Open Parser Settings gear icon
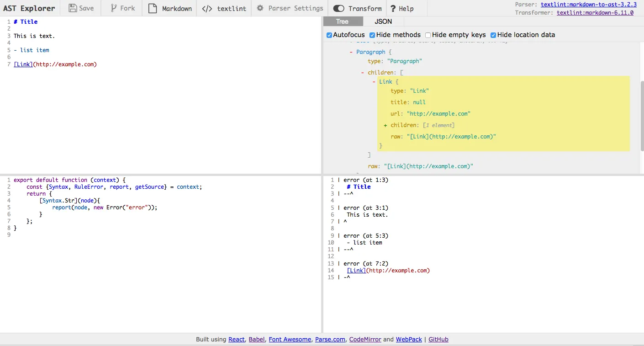Image resolution: width=644 pixels, height=346 pixels. click(260, 8)
